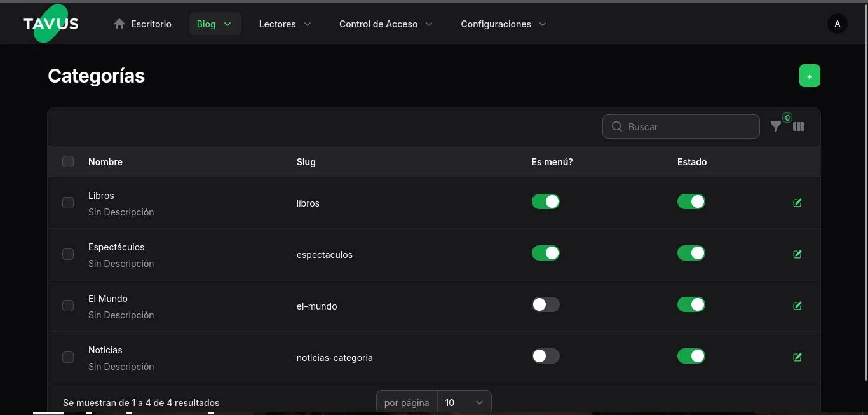
Task: Open the column visibility toggle icon
Action: (799, 126)
